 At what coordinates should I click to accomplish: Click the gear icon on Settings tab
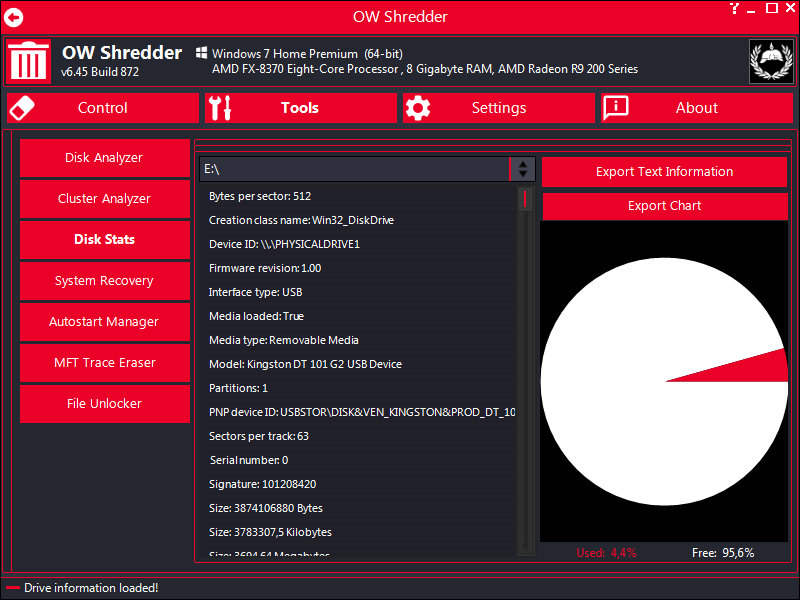pyautogui.click(x=418, y=108)
